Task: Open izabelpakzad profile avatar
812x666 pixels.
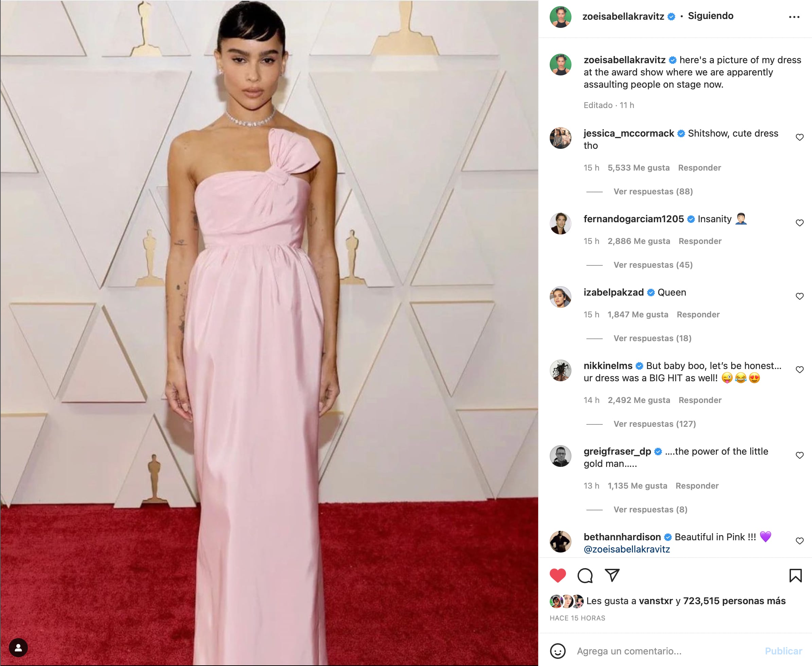Action: pyautogui.click(x=560, y=297)
